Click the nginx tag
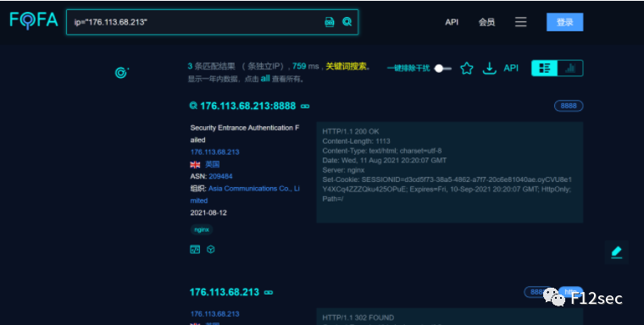The height and width of the screenshot is (325, 644). 202,229
